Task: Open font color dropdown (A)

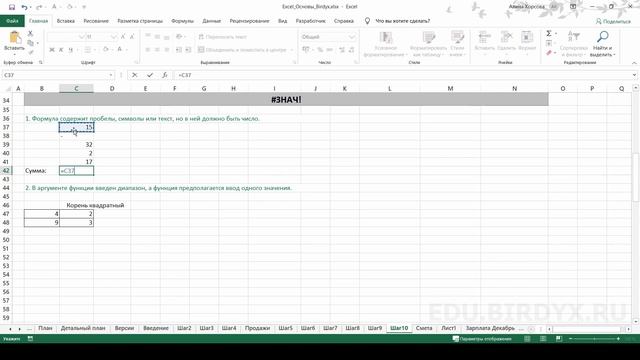Action: 127,50
